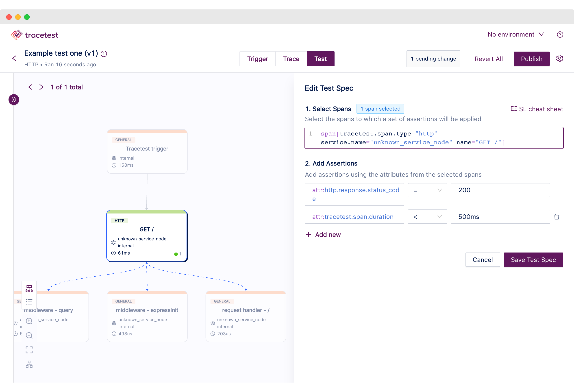
Task: Click the 1 of 1 total text
Action: [x=67, y=87]
